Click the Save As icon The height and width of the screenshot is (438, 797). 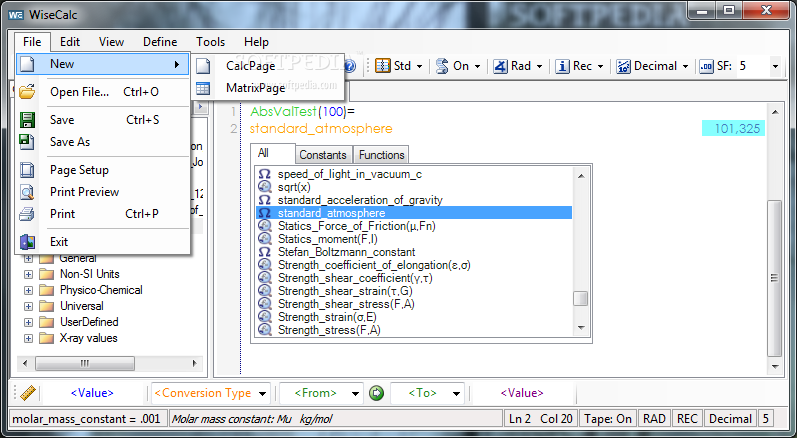tap(26, 142)
